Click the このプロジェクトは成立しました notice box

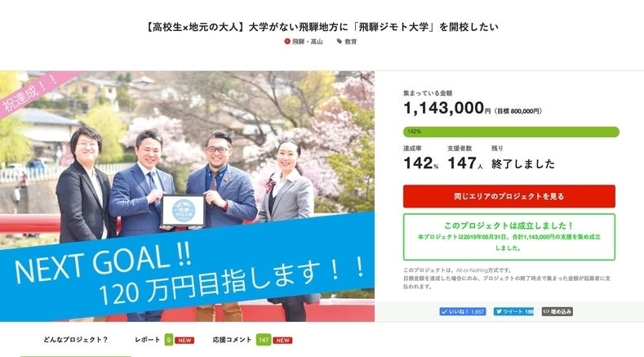pyautogui.click(x=509, y=237)
